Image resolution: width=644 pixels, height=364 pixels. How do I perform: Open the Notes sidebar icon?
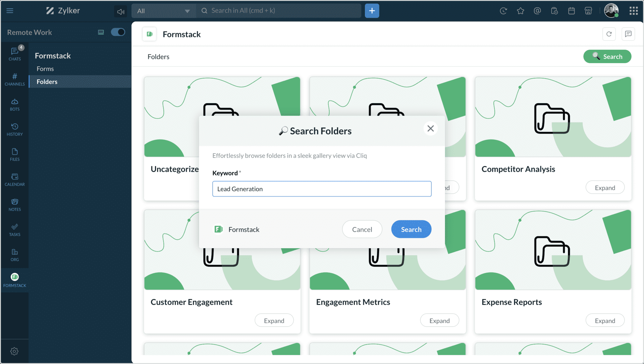coord(14,204)
